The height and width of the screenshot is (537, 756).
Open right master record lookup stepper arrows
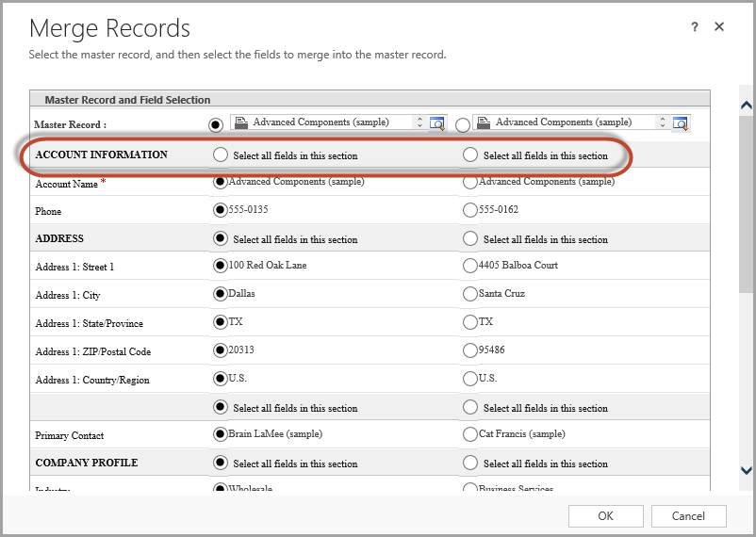pyautogui.click(x=663, y=122)
